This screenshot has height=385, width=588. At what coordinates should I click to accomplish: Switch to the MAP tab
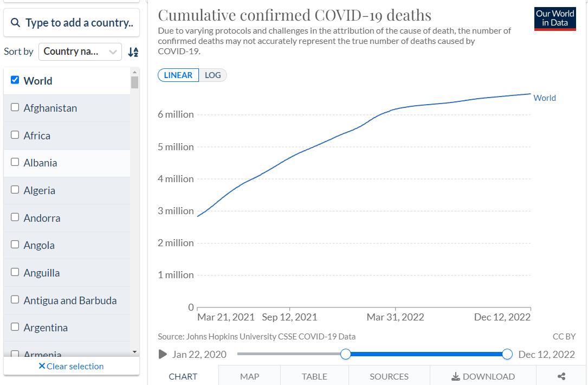pos(249,376)
